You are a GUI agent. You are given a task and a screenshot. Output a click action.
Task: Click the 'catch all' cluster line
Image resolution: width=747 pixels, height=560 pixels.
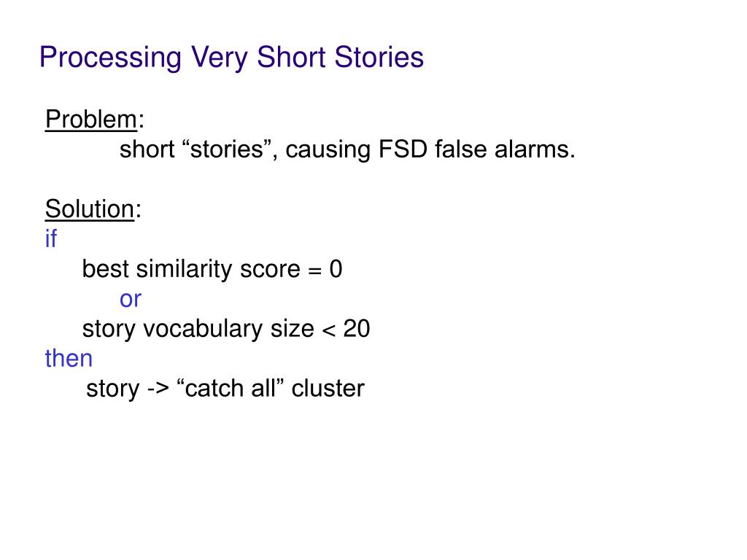click(225, 389)
